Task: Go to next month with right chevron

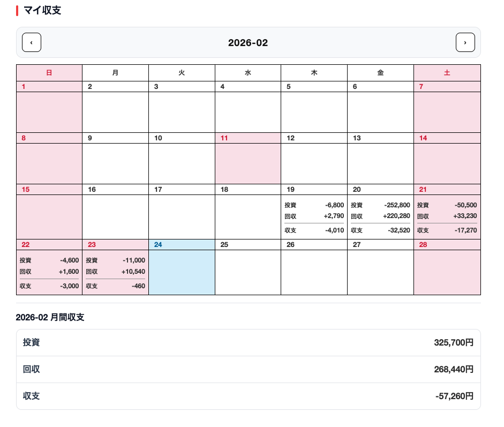Action: point(465,42)
